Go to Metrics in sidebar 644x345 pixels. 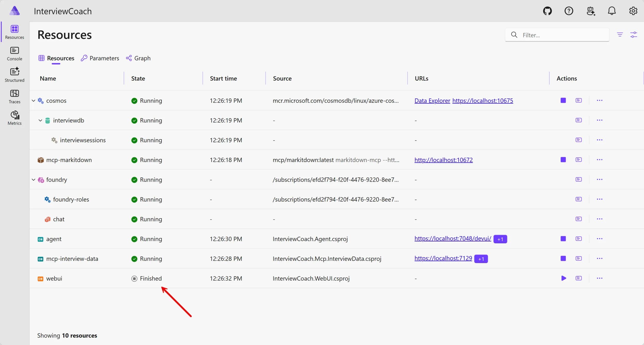(15, 118)
